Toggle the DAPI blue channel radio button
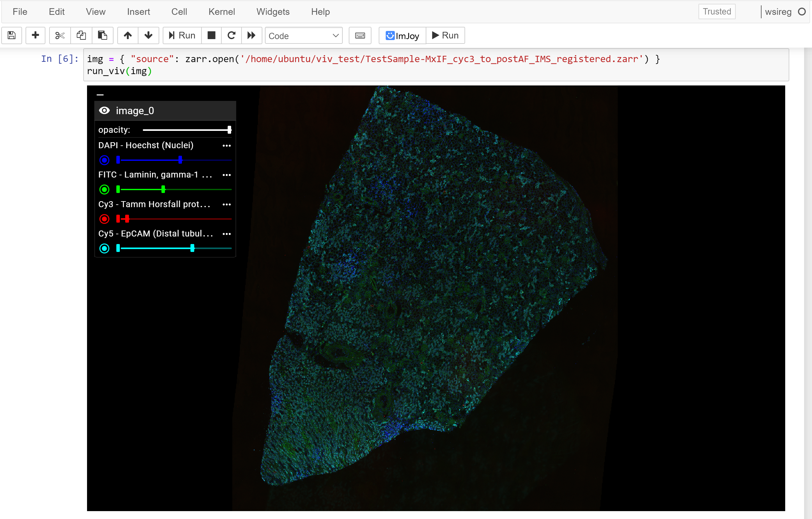 tap(104, 160)
